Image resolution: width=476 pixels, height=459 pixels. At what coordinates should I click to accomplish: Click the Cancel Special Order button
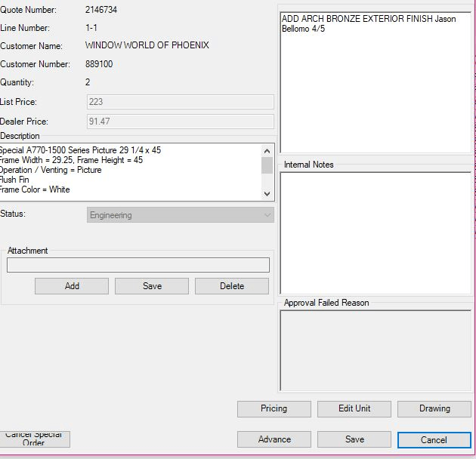[34, 439]
